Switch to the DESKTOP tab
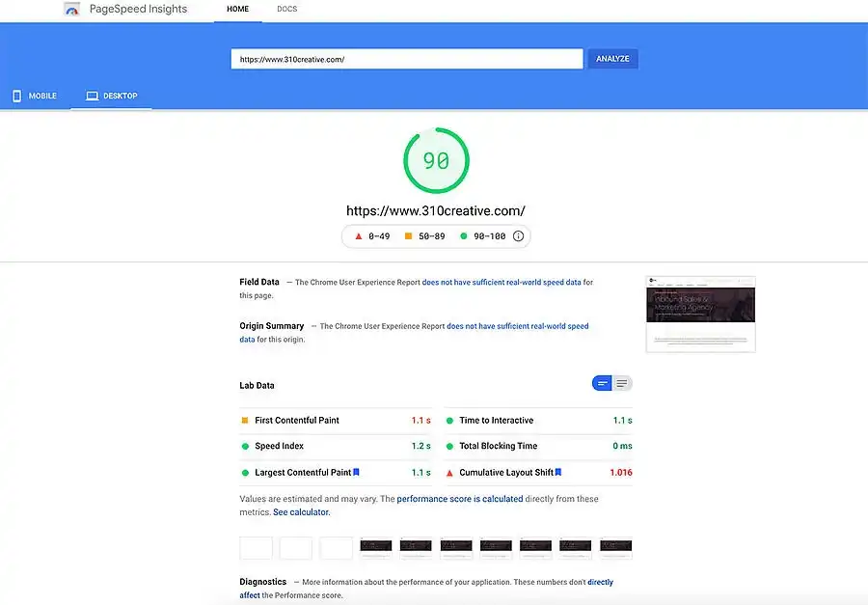Viewport: 868px width, 605px height. (111, 96)
